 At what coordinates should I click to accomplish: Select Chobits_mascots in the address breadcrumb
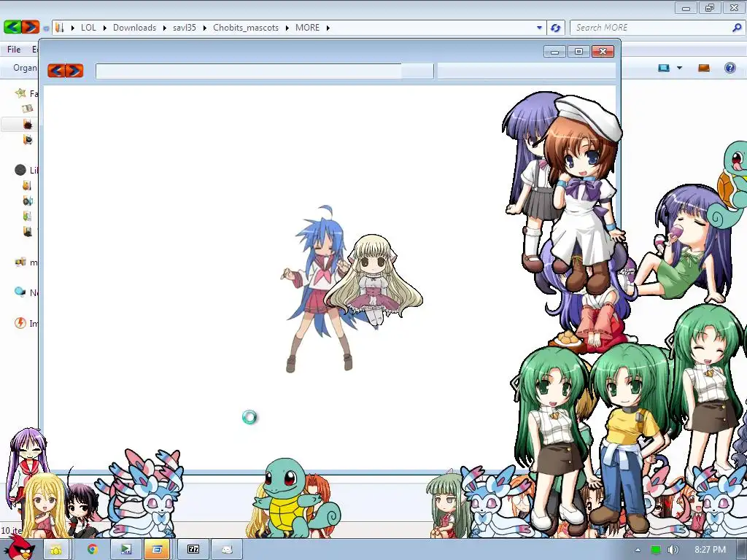tap(246, 28)
